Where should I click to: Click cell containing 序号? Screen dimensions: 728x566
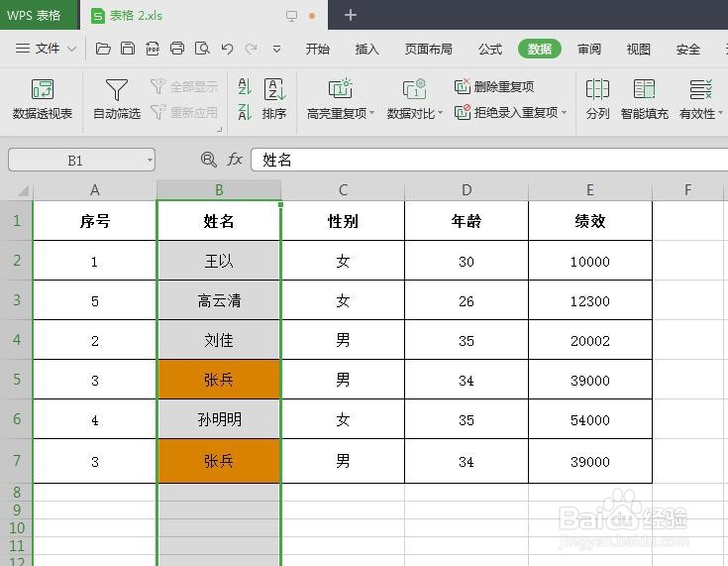coord(95,221)
